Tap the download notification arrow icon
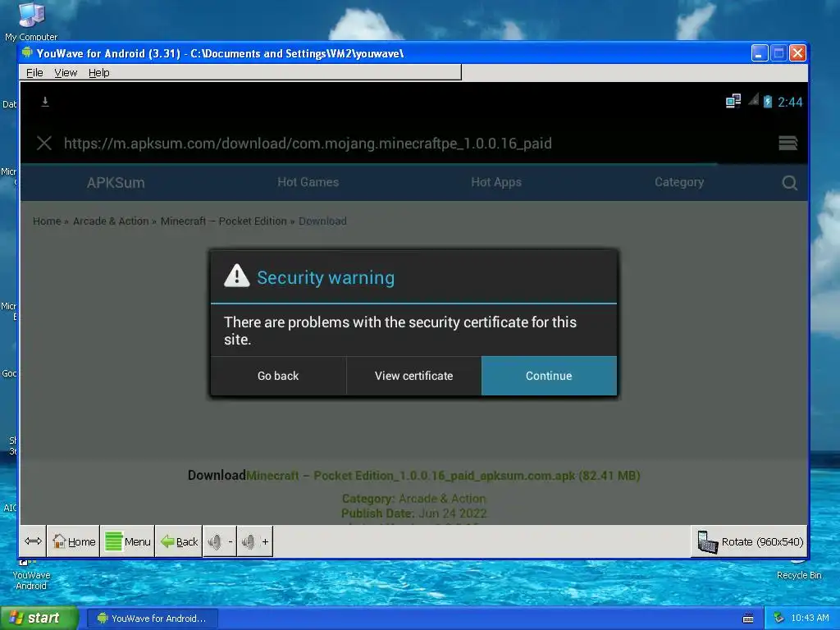The width and height of the screenshot is (840, 630). click(x=45, y=101)
